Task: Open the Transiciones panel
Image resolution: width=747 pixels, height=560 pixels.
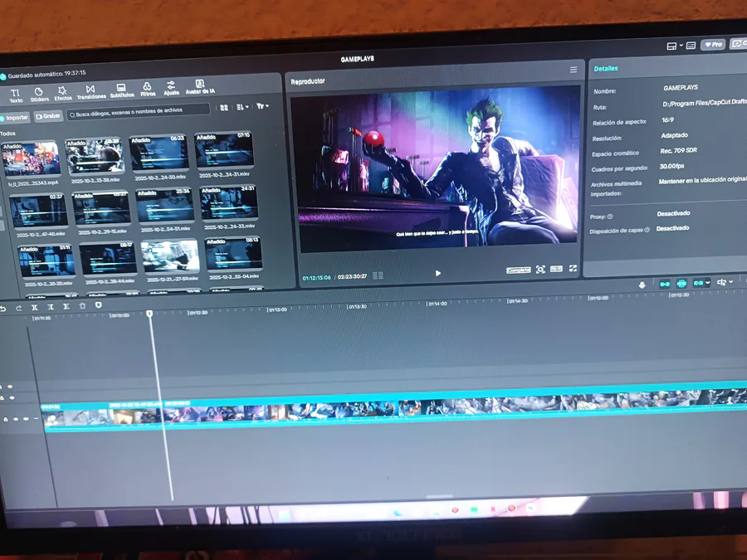Action: tap(91, 91)
